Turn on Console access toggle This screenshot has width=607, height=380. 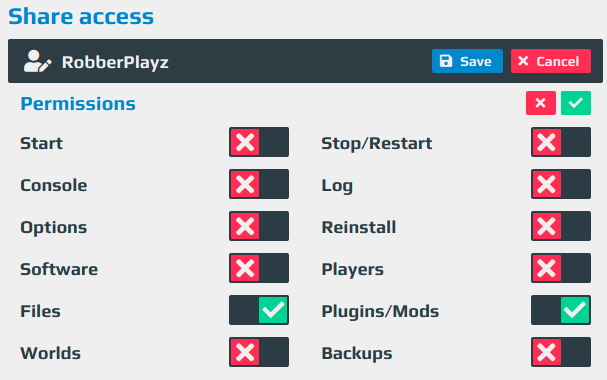point(259,184)
